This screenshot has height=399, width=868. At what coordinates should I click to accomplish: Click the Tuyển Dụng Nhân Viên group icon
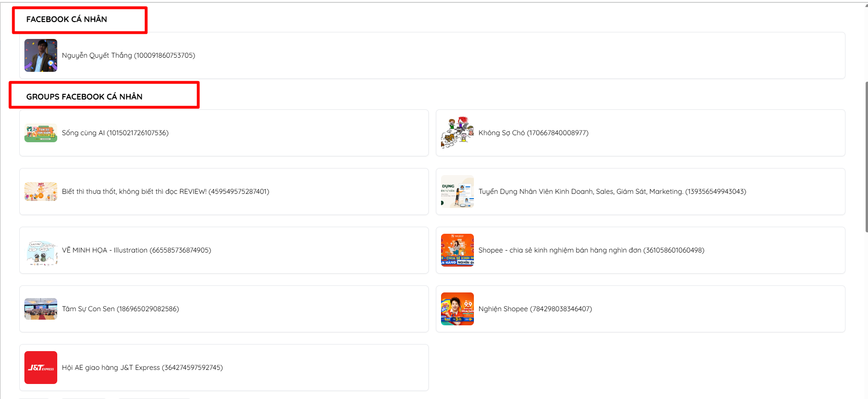pyautogui.click(x=457, y=192)
